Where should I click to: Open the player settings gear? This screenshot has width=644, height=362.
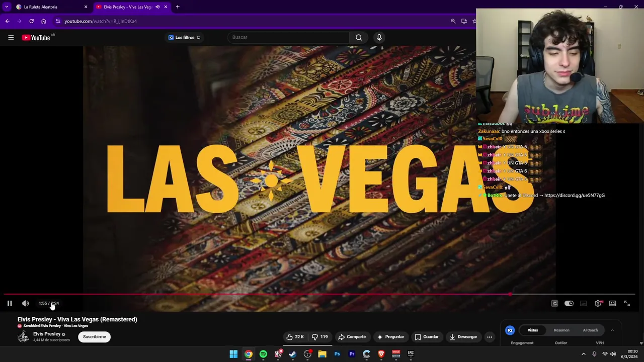[598, 303]
